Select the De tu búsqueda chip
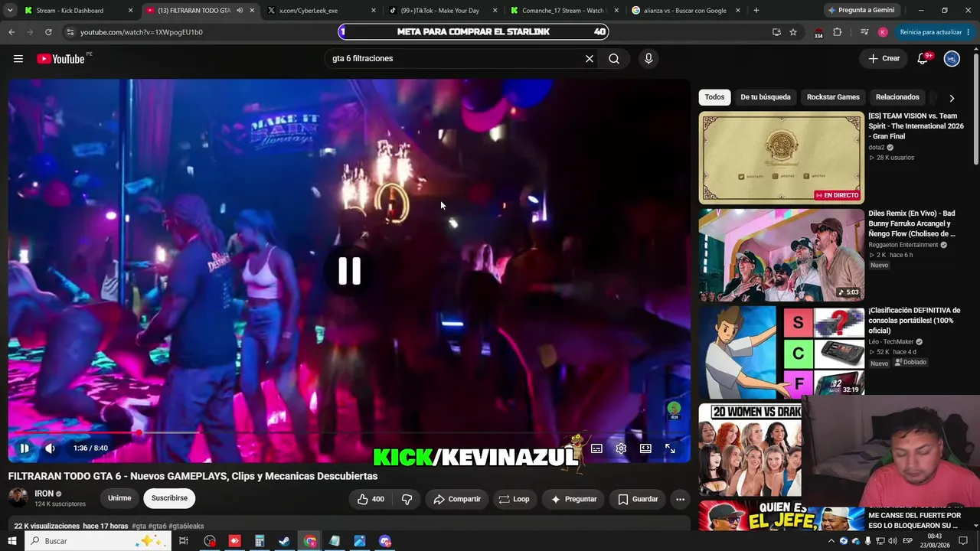 (x=766, y=97)
